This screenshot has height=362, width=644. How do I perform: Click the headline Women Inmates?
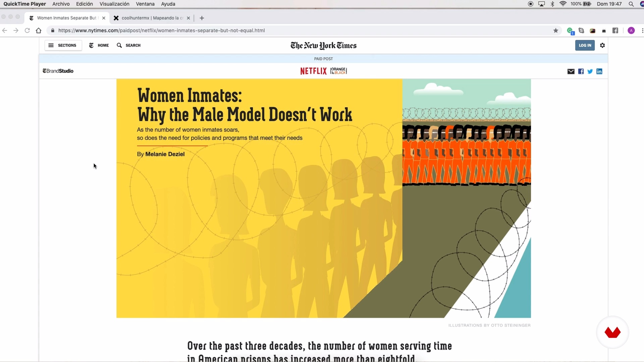pyautogui.click(x=245, y=105)
